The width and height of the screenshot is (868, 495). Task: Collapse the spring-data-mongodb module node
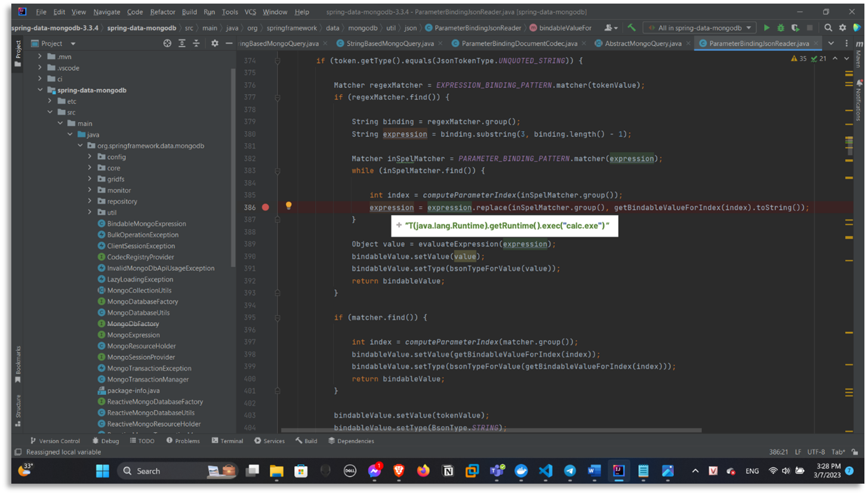point(41,90)
